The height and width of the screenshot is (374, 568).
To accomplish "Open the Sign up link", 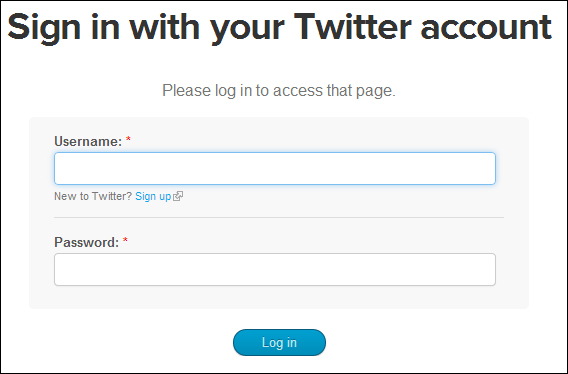I will (x=153, y=196).
